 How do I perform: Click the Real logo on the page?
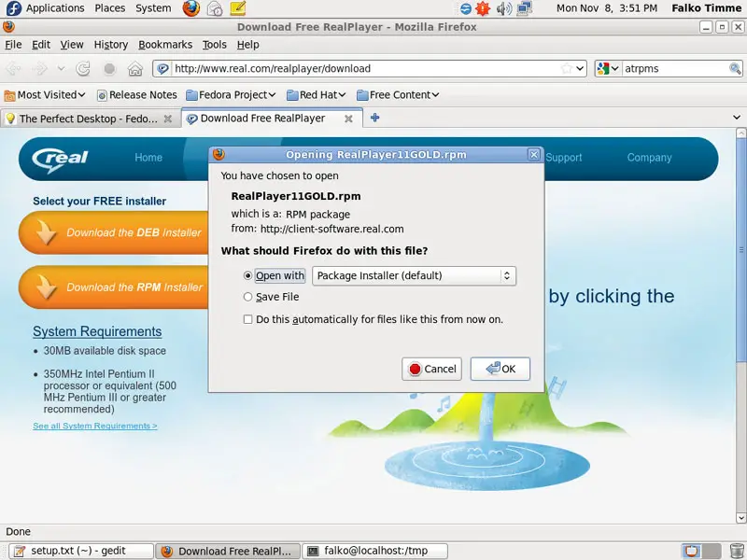point(60,159)
